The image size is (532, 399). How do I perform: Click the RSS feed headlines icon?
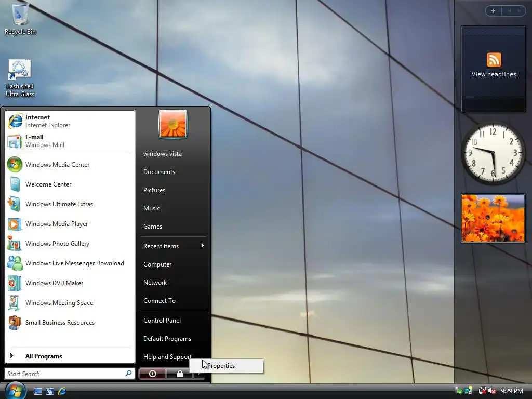[494, 60]
